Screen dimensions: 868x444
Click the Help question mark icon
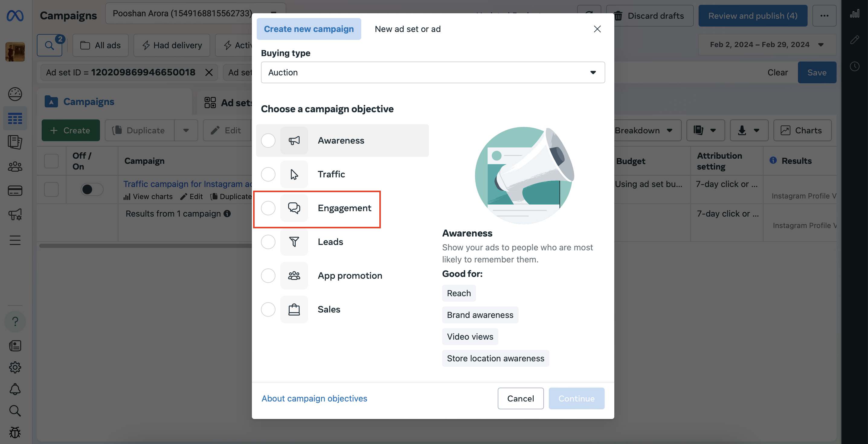[15, 322]
